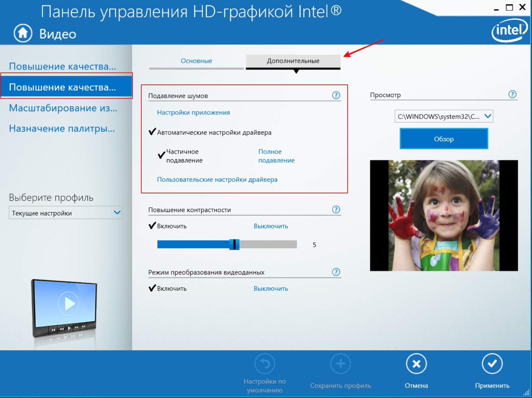Open the Текущие настройки profile dropdown
Viewport: 532px width, 398px height.
point(65,213)
